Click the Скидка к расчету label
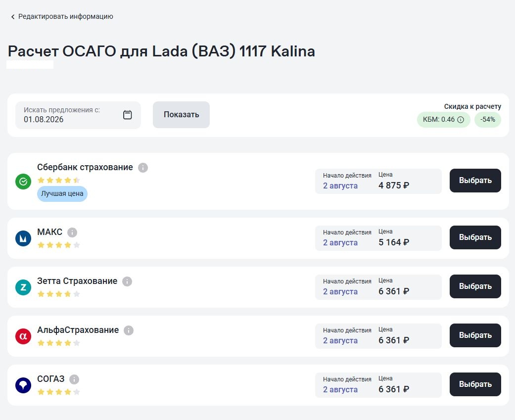515x420 pixels. click(472, 106)
